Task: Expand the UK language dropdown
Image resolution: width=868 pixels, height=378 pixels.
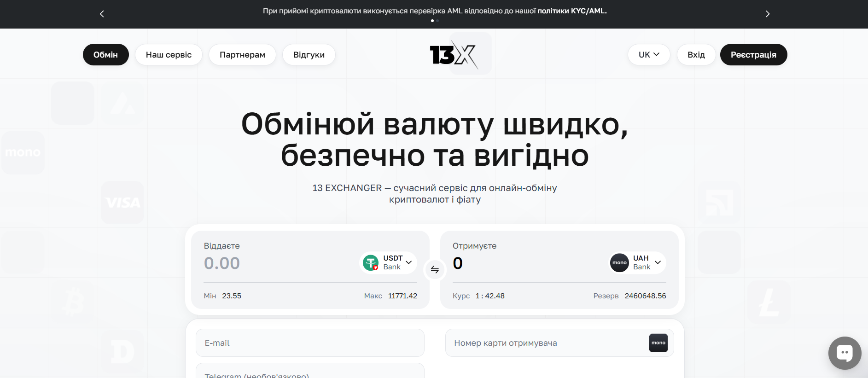Action: coord(648,55)
